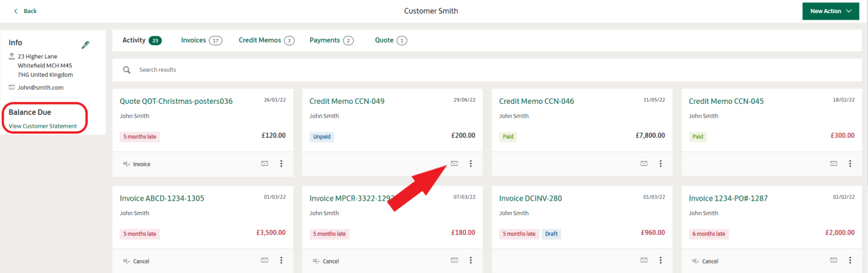This screenshot has width=868, height=273.
Task: Cancel Invoice 1234-PO#-1287
Action: click(x=705, y=261)
